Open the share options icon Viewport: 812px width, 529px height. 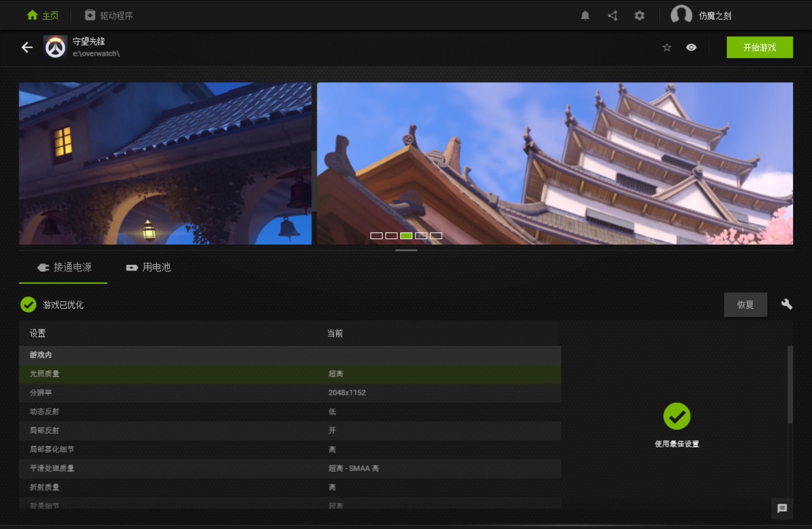tap(612, 15)
